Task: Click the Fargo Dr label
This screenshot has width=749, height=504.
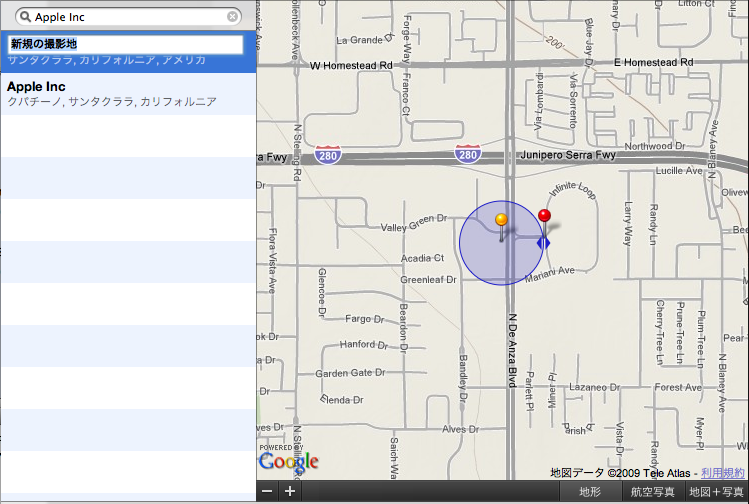Action: tap(365, 319)
